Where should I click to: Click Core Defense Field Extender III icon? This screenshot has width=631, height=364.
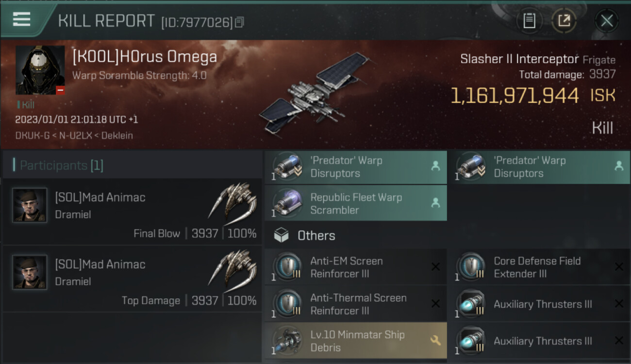(x=470, y=267)
